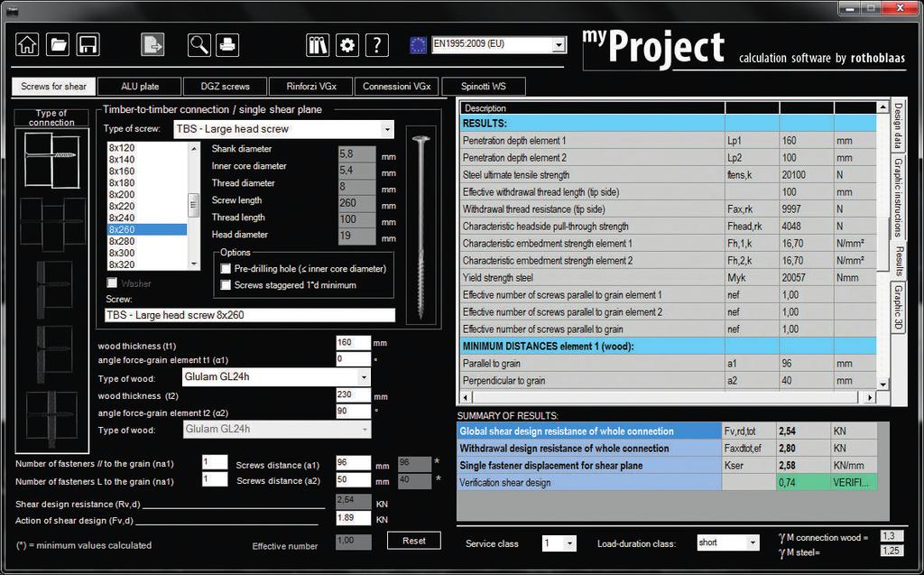This screenshot has height=575, width=924.
Task: Toggle the Washer checkbox
Action: 112,283
